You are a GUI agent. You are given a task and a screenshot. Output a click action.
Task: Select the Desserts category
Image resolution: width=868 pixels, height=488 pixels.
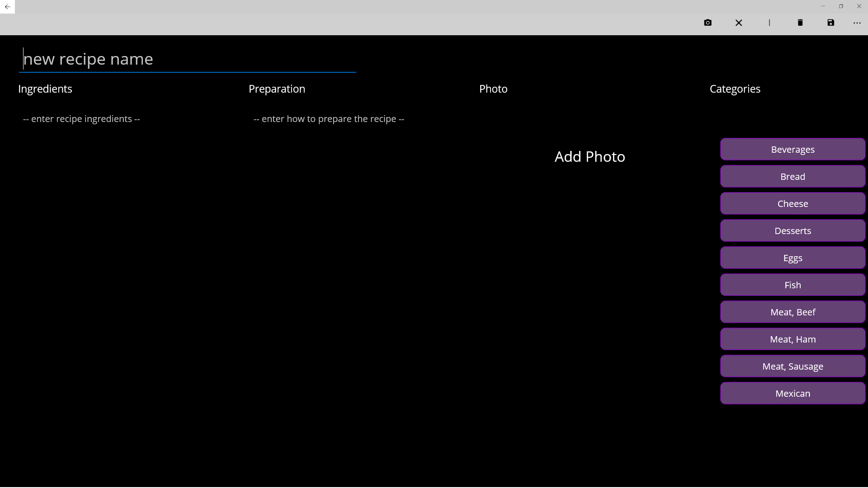pyautogui.click(x=793, y=231)
